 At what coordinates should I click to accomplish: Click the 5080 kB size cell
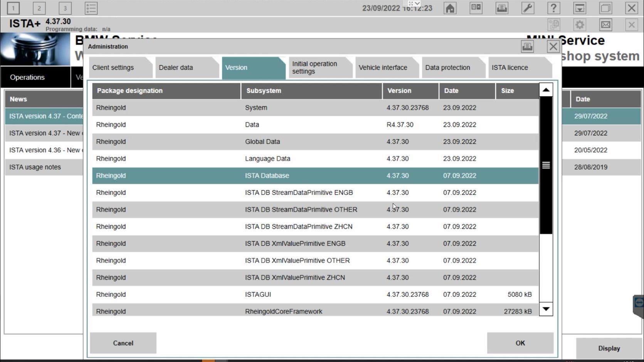coord(520,294)
